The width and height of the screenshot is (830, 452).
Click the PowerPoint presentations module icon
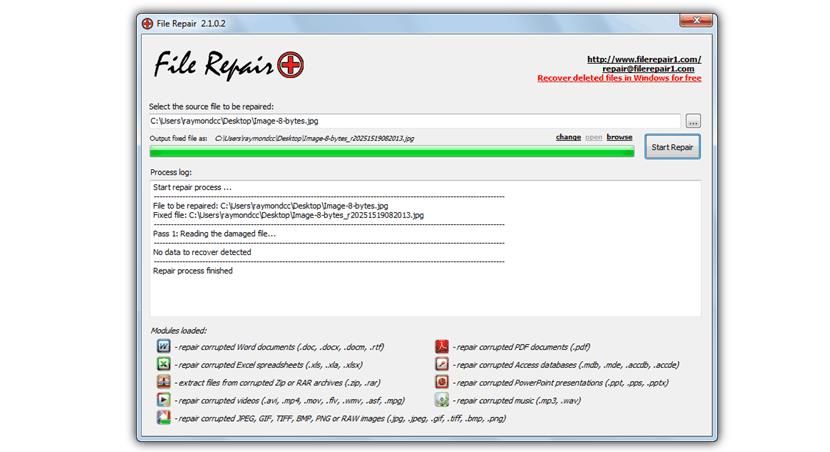(441, 382)
